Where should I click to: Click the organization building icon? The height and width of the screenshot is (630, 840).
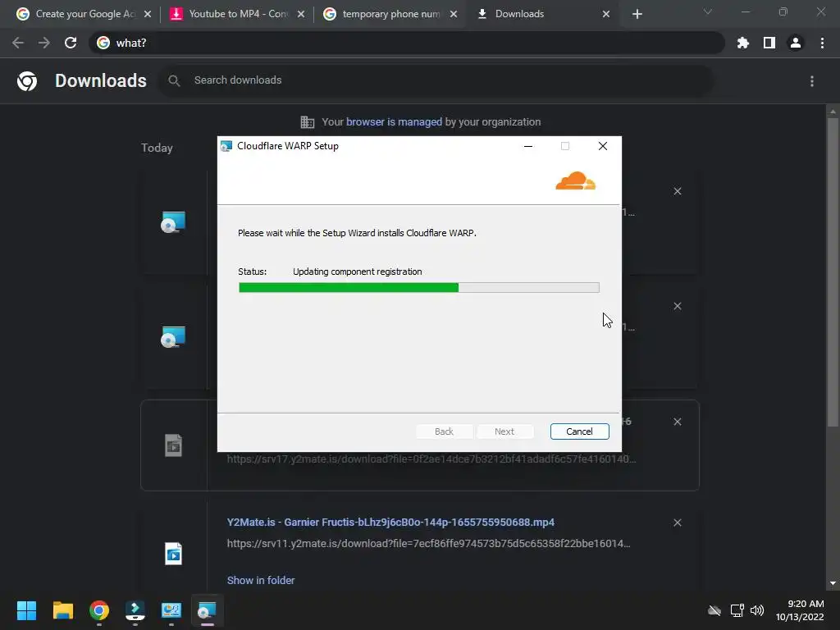point(308,122)
